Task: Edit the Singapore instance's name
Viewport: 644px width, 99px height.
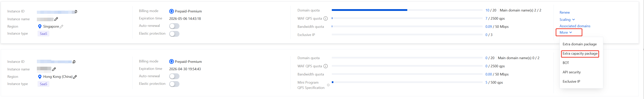Action: click(x=56, y=19)
